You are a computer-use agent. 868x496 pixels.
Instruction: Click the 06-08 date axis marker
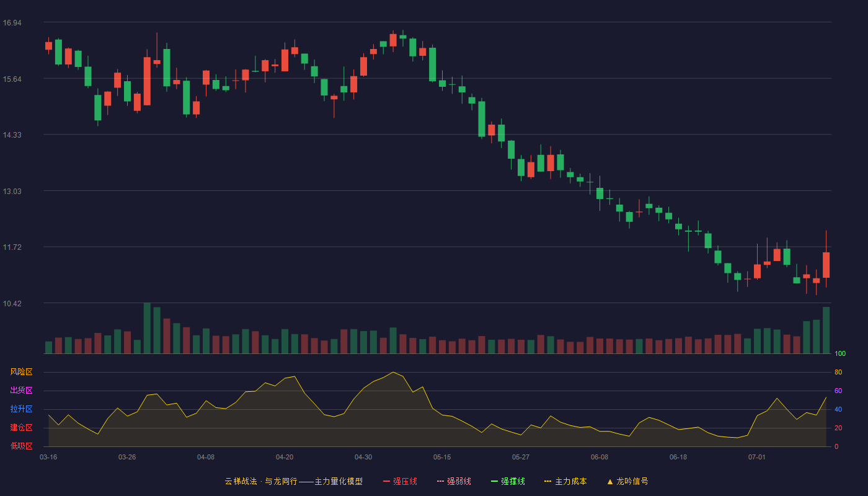[x=600, y=457]
